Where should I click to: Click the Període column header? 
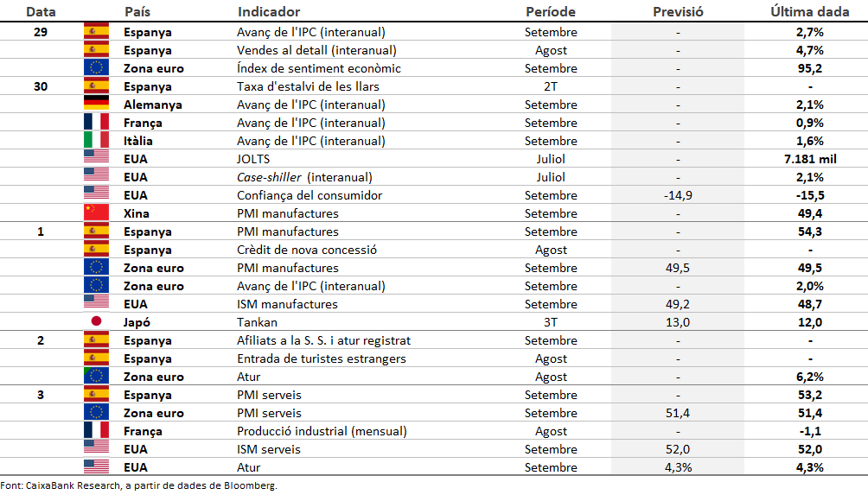pos(550,12)
